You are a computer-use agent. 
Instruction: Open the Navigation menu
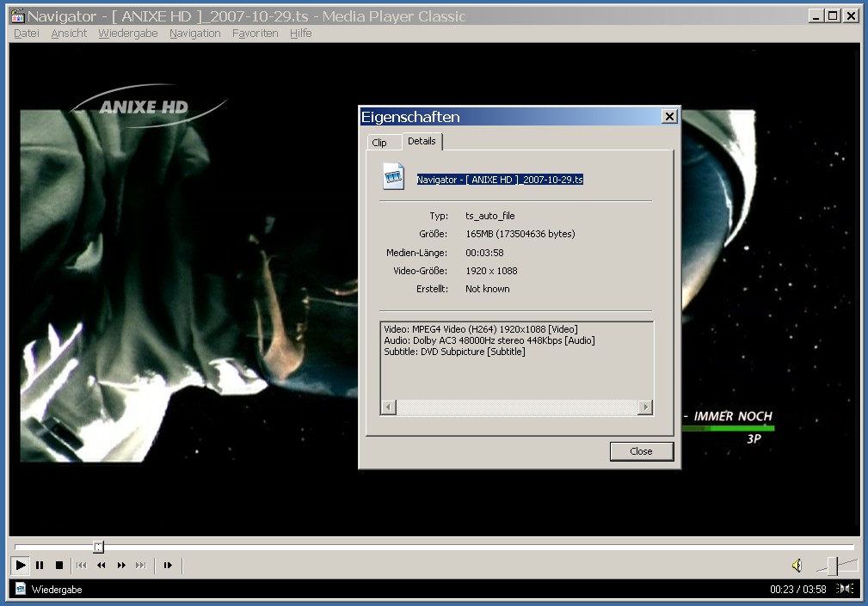195,34
